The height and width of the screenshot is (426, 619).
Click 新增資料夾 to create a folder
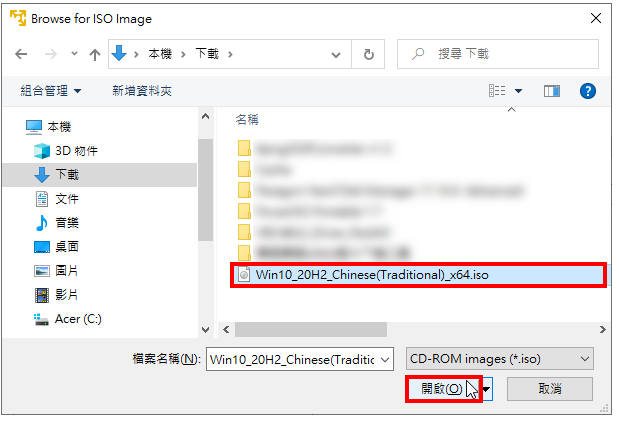pyautogui.click(x=142, y=91)
